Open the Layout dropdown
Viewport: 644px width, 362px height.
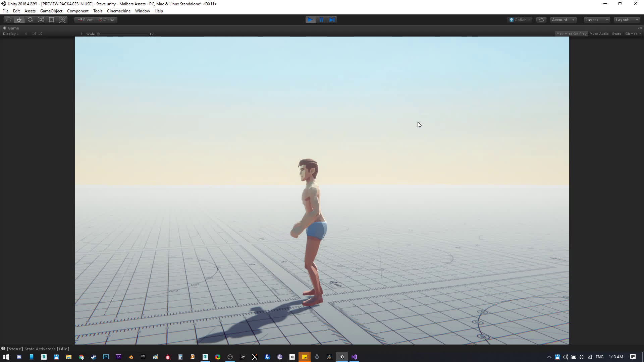point(627,20)
